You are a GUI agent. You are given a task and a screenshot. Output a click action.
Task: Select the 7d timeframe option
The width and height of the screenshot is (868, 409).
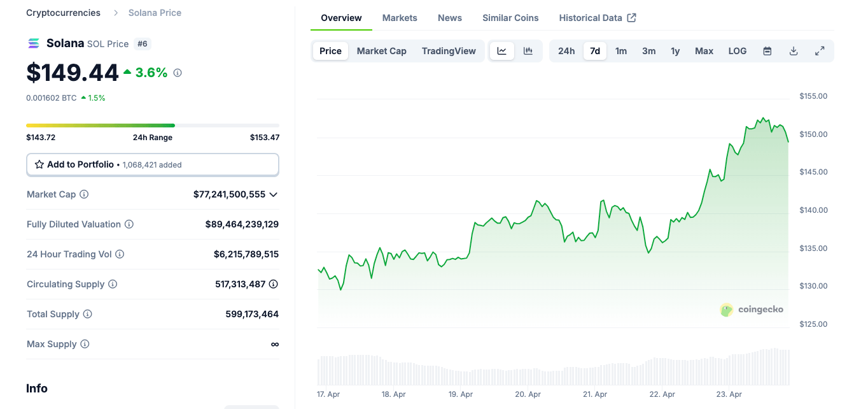pyautogui.click(x=594, y=50)
